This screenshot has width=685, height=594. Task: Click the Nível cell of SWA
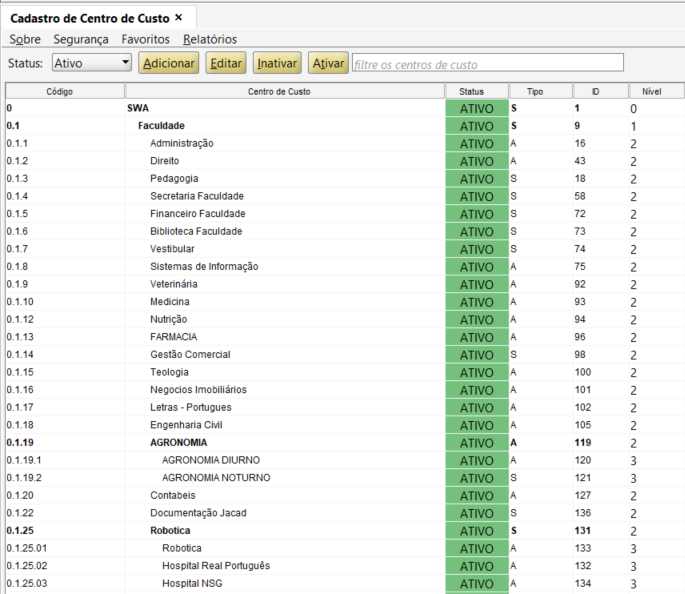pos(657,108)
